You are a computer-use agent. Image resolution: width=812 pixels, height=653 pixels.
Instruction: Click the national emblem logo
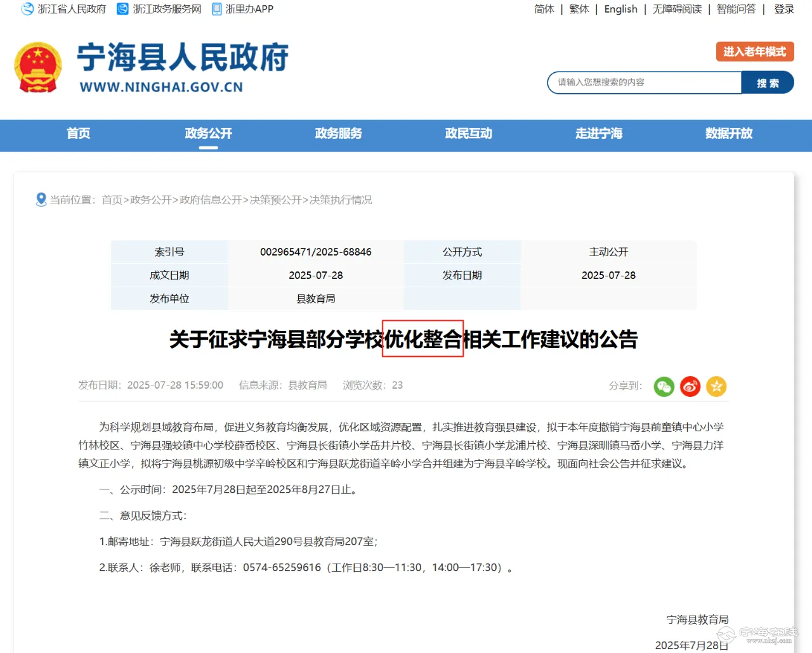click(38, 68)
